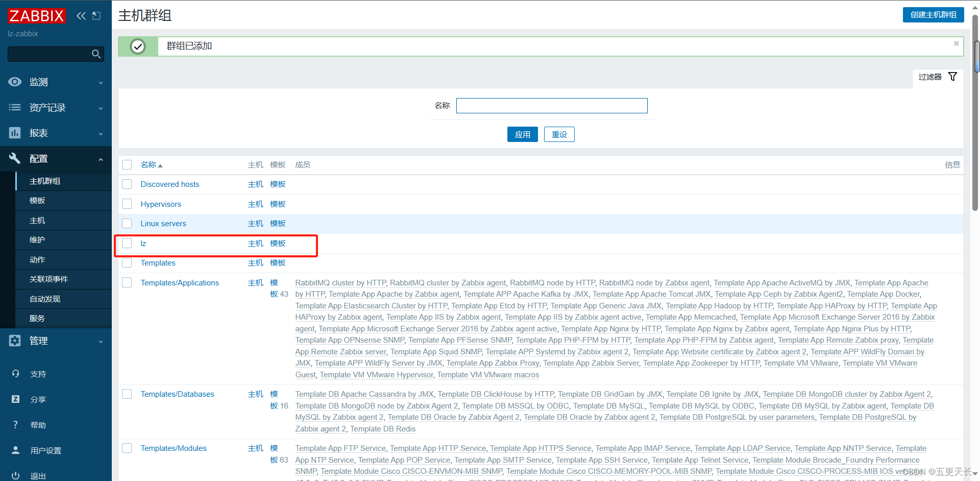
Task: Click the inventory list icon
Action: (x=15, y=107)
